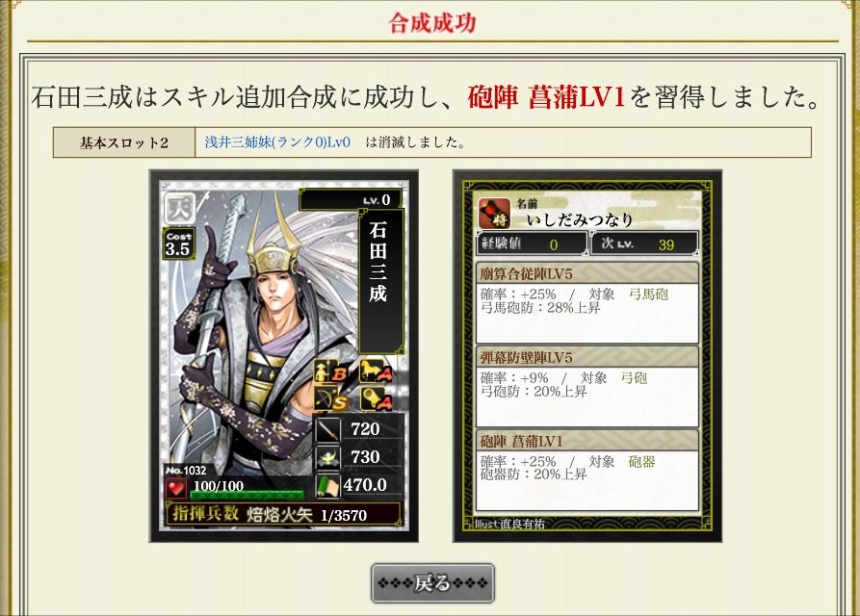Click the green scroll strategy stat icon
Image resolution: width=860 pixels, height=616 pixels.
point(328,485)
